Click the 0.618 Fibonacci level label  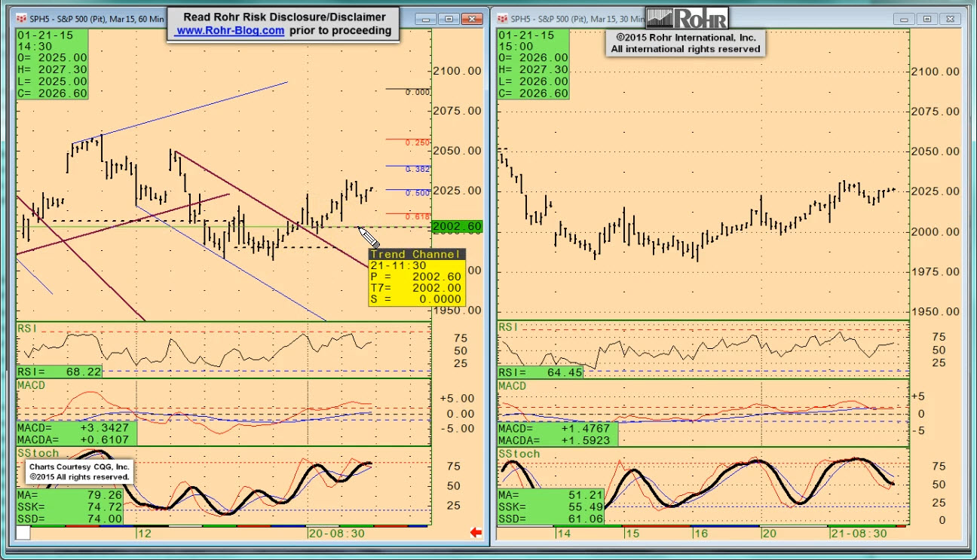[417, 216]
